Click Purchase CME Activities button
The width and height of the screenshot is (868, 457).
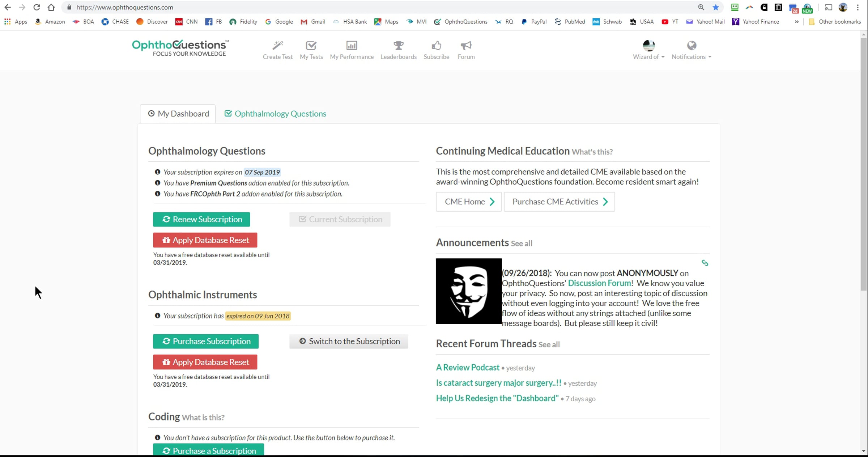click(559, 202)
